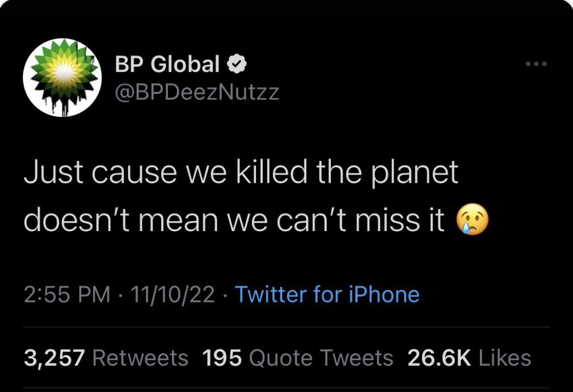View the 26.6K Likes list
Viewport: 573px width, 392px height.
(470, 358)
